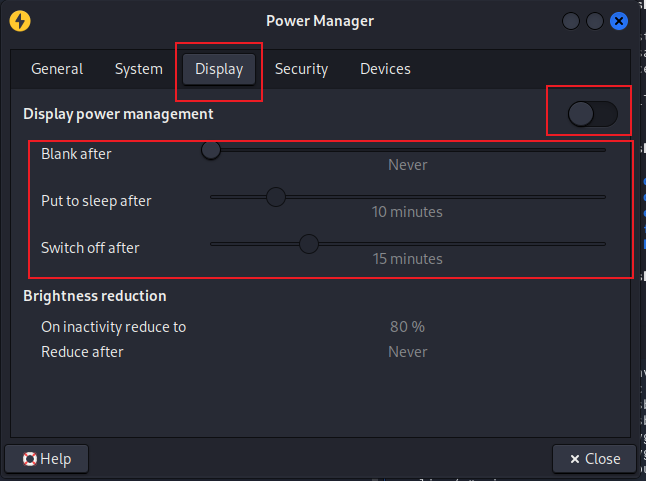
Task: Click the Power Manager title bar text
Action: 320,20
